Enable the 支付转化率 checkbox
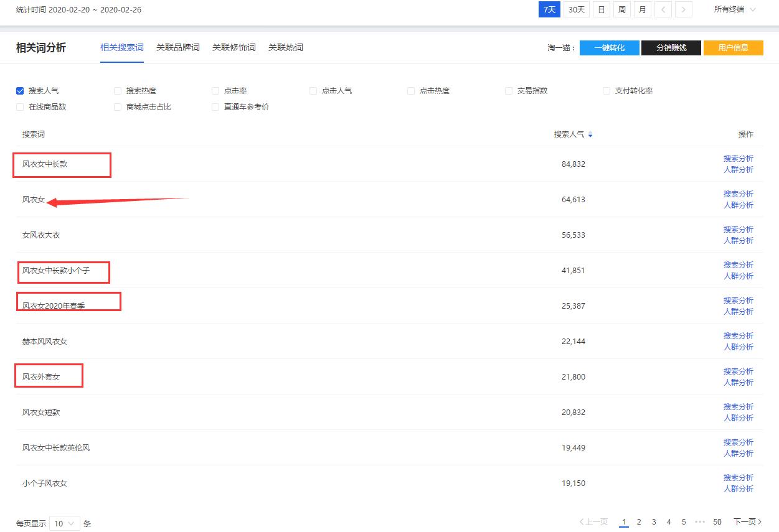This screenshot has width=779, height=532. click(x=606, y=90)
